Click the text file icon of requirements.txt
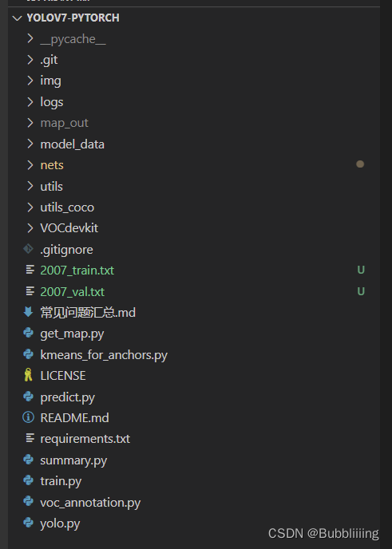Screen dimensions: 392x549 [x=30, y=438]
